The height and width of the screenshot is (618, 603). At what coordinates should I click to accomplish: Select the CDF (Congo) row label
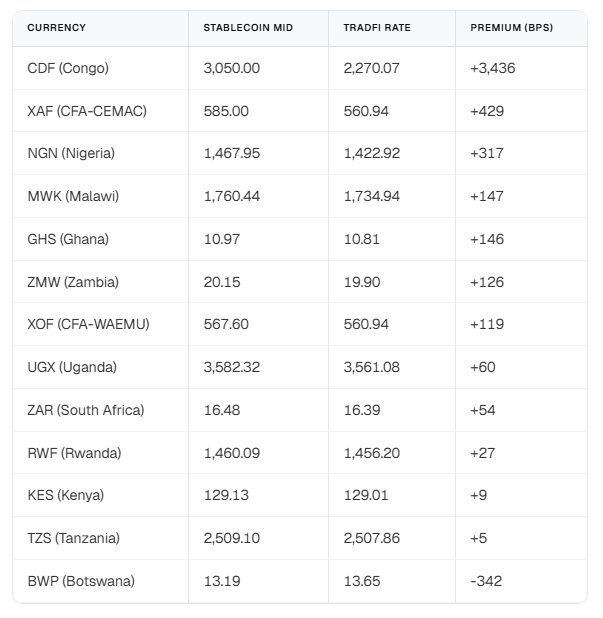click(x=68, y=68)
